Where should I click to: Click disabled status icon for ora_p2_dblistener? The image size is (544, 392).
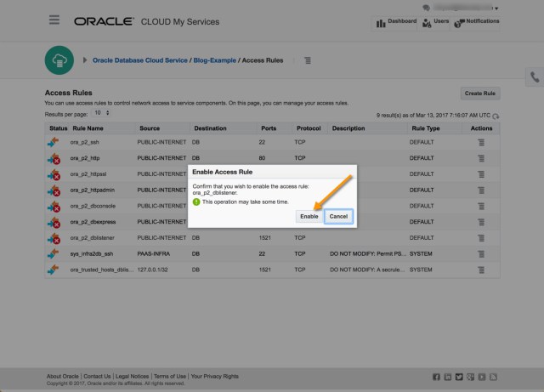[x=54, y=238]
